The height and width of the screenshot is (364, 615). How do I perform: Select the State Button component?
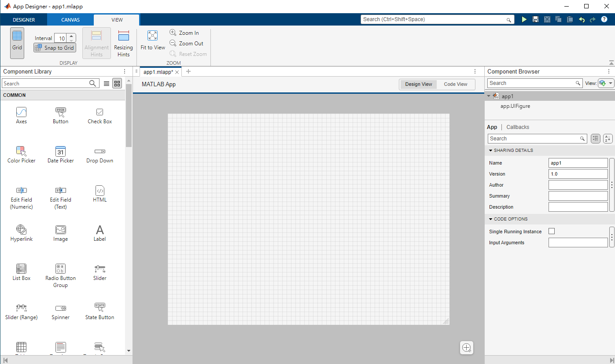(x=100, y=312)
